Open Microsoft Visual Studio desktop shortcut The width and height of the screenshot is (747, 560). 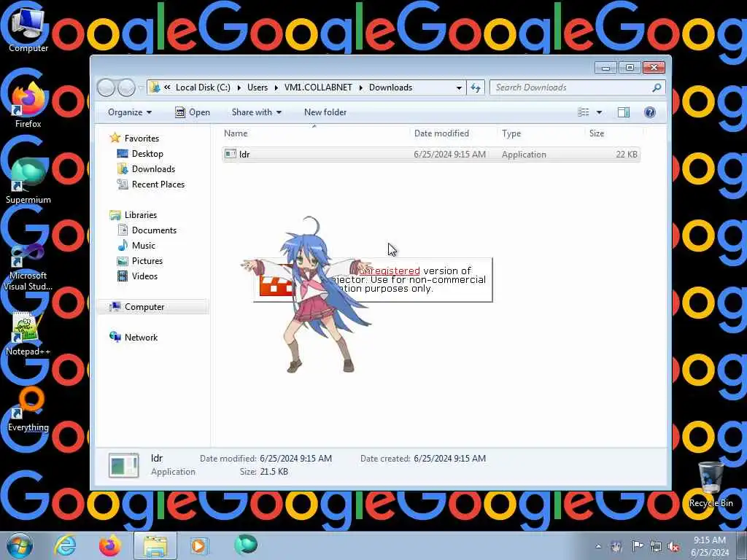tap(28, 267)
